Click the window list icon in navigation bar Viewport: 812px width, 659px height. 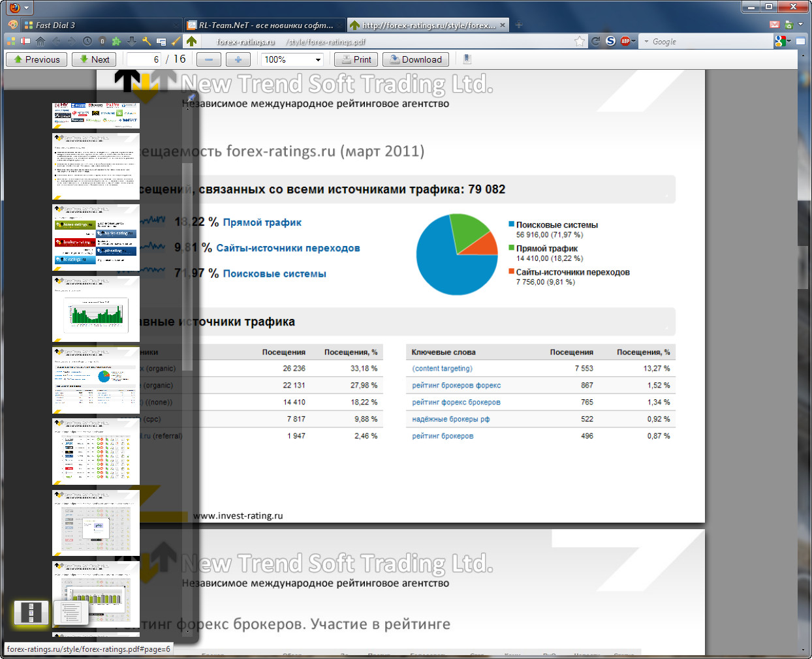[161, 41]
